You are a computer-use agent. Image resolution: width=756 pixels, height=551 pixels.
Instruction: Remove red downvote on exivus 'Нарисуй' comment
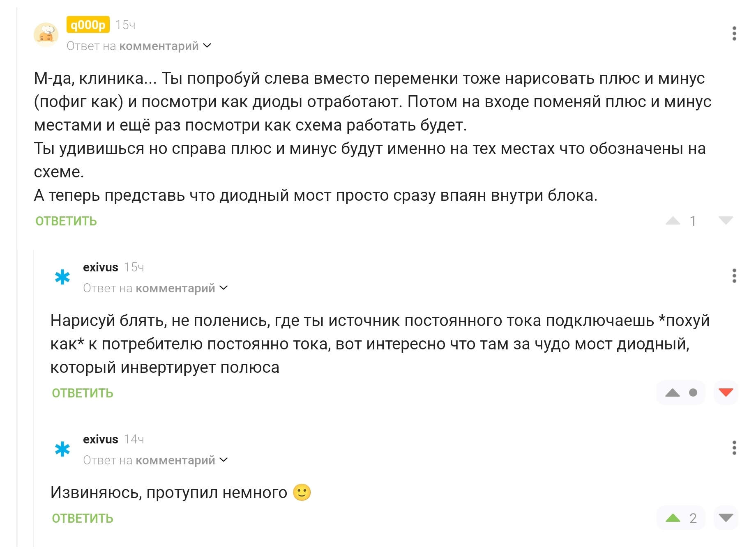pyautogui.click(x=726, y=393)
